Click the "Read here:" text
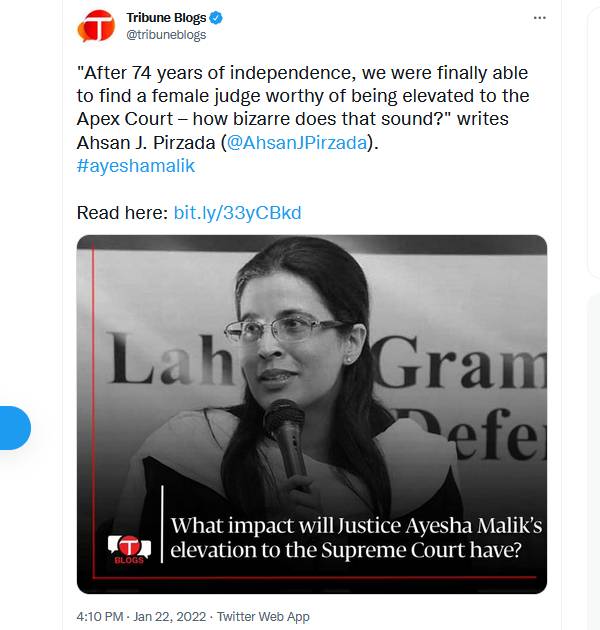 tap(122, 212)
